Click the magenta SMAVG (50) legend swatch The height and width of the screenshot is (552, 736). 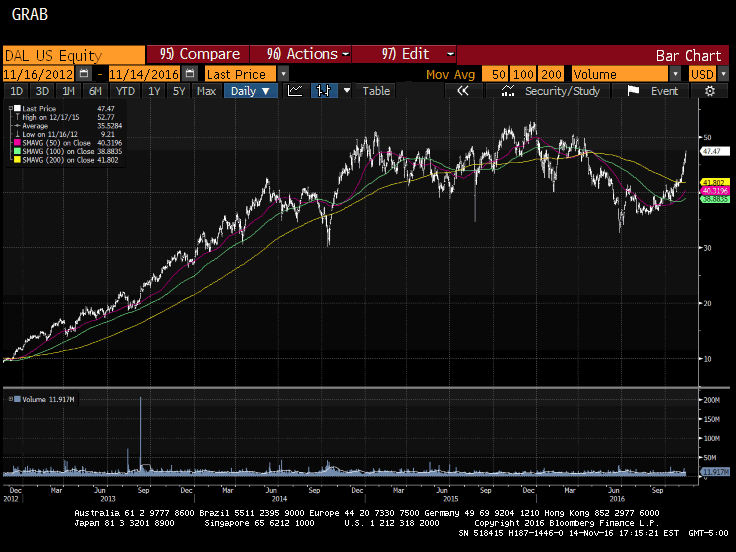[17, 143]
